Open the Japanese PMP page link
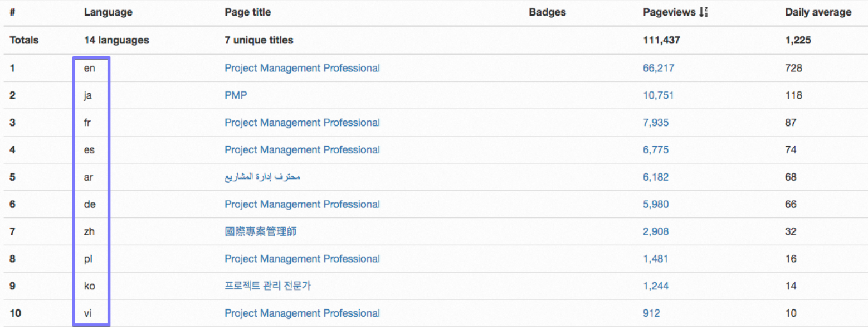 click(x=236, y=95)
